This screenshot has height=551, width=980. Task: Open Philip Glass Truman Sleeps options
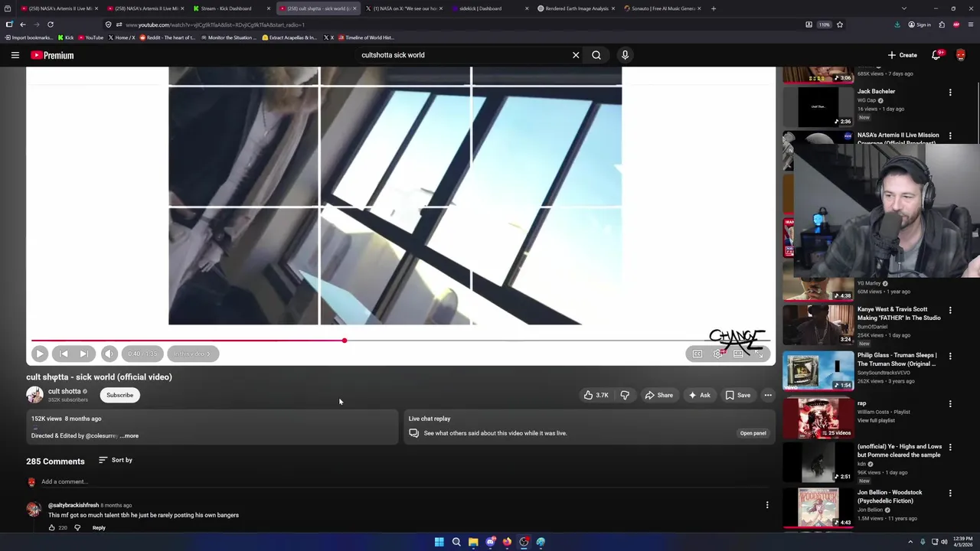pyautogui.click(x=950, y=357)
